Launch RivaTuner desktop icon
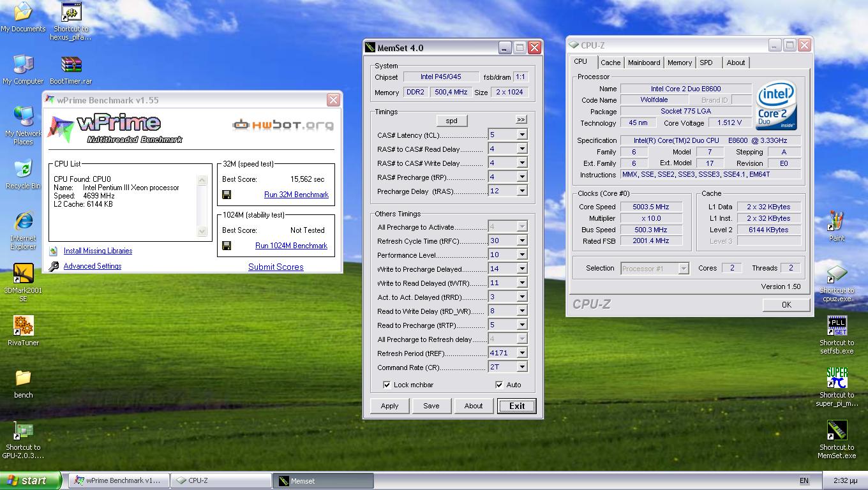The width and height of the screenshot is (868, 490). pyautogui.click(x=23, y=326)
